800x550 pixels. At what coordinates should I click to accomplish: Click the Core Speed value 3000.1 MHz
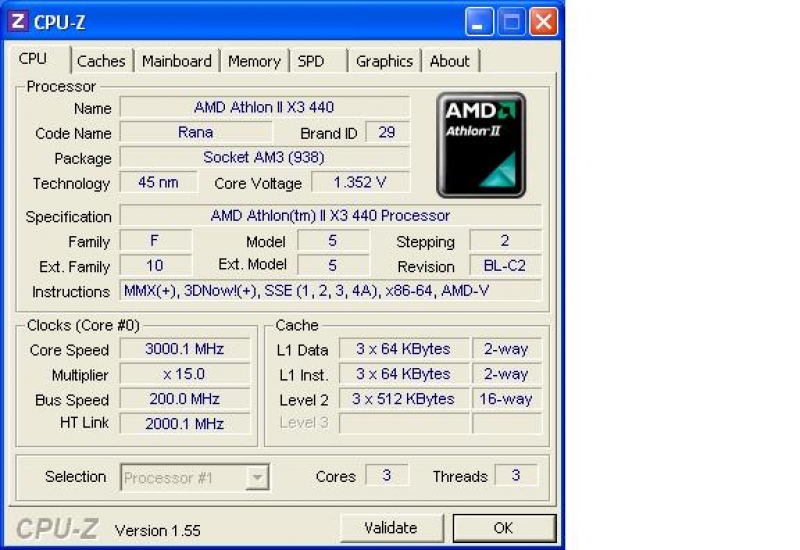click(x=185, y=349)
